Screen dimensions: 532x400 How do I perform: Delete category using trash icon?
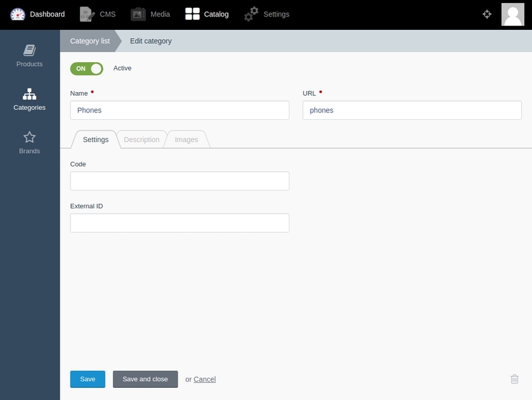click(x=514, y=379)
